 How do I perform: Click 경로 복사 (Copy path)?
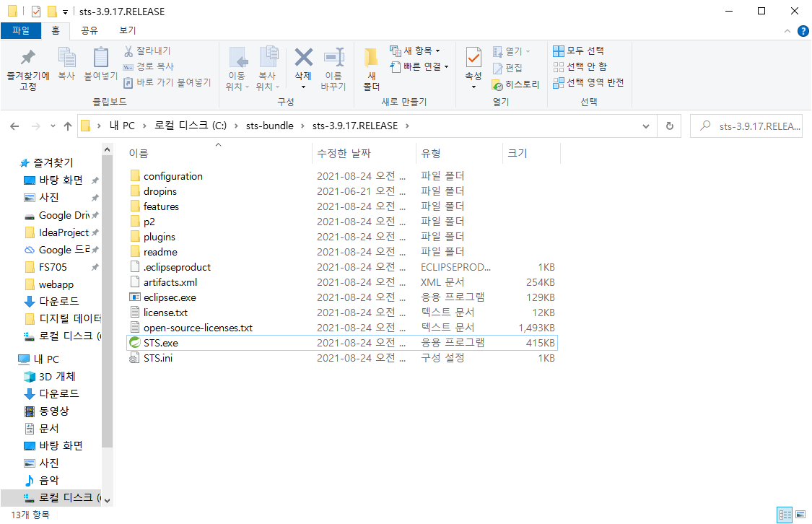pyautogui.click(x=149, y=66)
